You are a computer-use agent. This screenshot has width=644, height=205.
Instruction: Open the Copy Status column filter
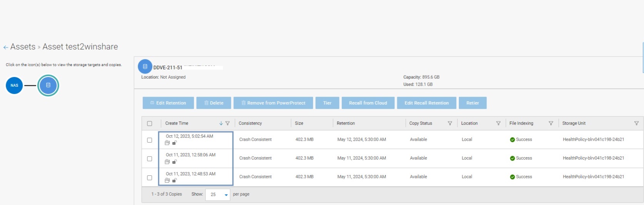[450, 123]
